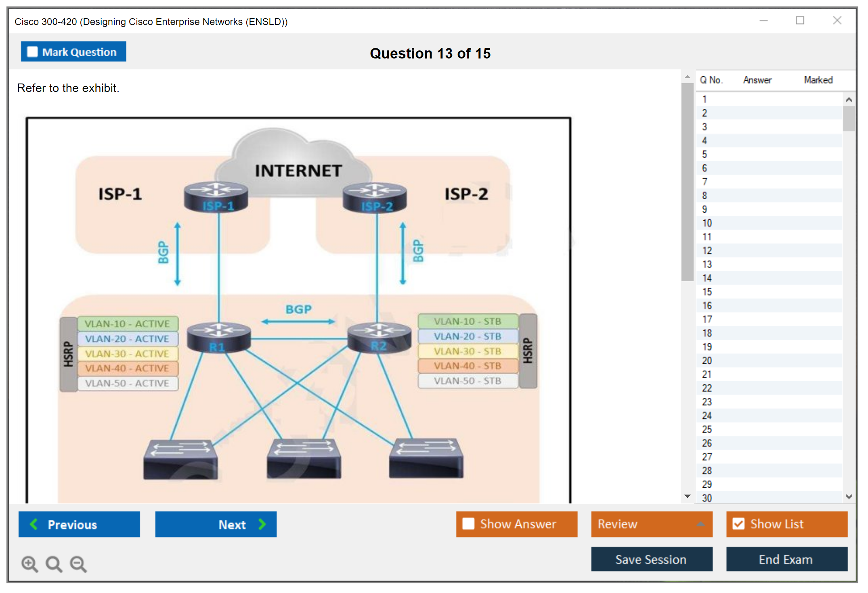Image resolution: width=868 pixels, height=593 pixels.
Task: Click the ISP-1 router icon
Action: point(216,197)
